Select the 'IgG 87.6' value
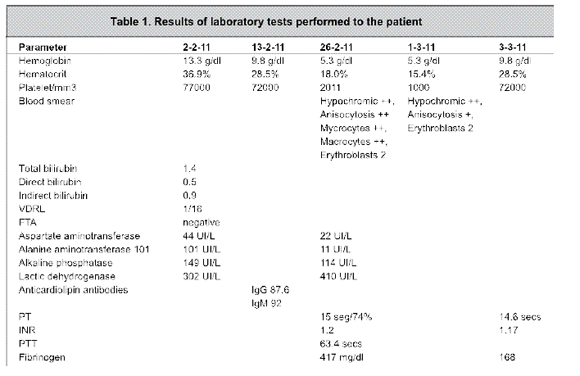Viewport: 580px width, 376px height. 270,290
